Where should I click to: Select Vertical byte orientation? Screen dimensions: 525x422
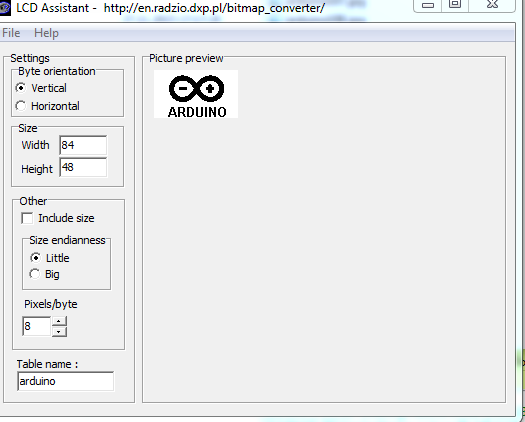click(x=21, y=88)
